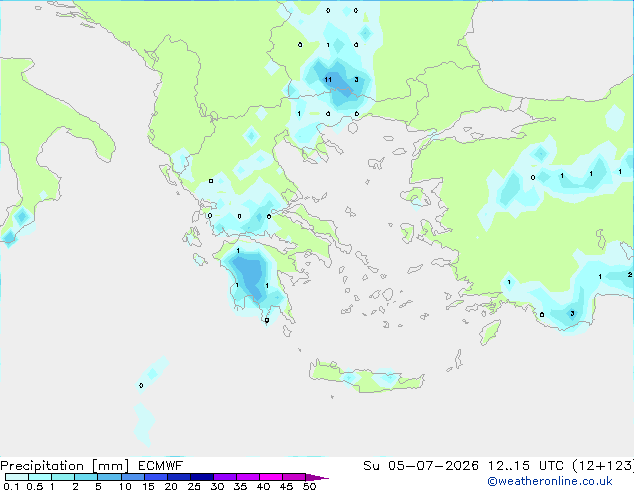Select the legend swatch between 40 and 45
This screenshot has height=490, width=634.
[x=271, y=477]
